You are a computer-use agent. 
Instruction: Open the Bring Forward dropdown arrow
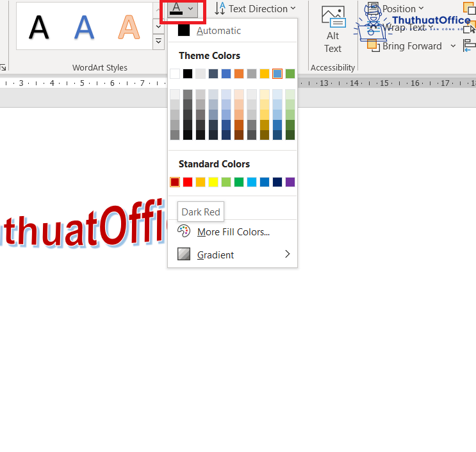453,46
